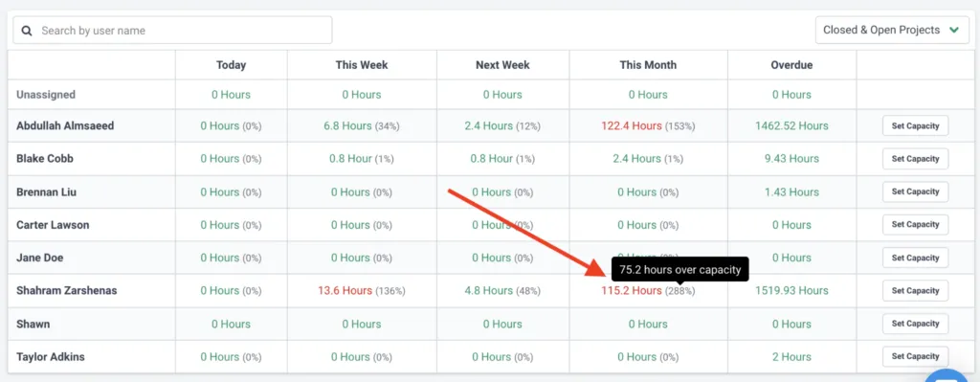The width and height of the screenshot is (980, 382).
Task: Click Set Capacity for Shawn
Action: [x=915, y=324]
